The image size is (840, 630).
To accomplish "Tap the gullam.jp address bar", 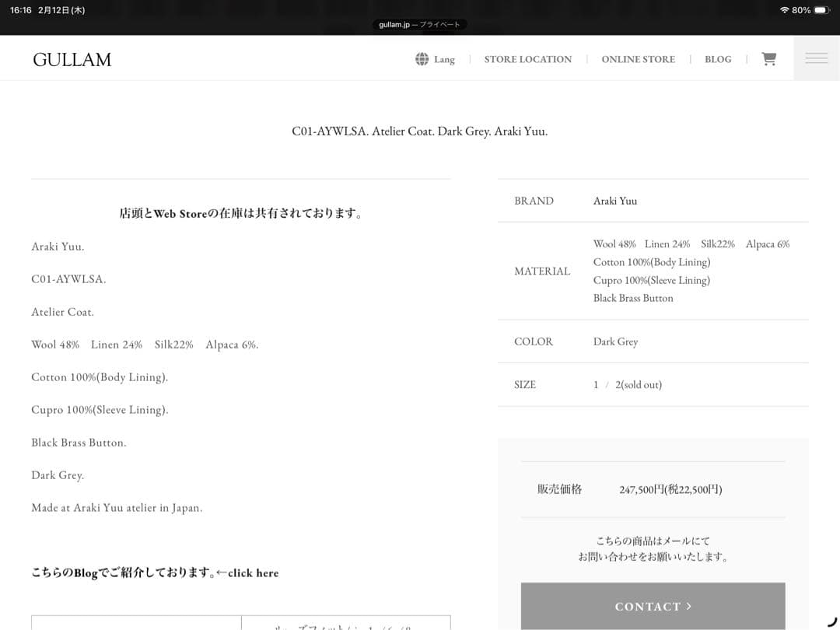I will click(x=419, y=25).
